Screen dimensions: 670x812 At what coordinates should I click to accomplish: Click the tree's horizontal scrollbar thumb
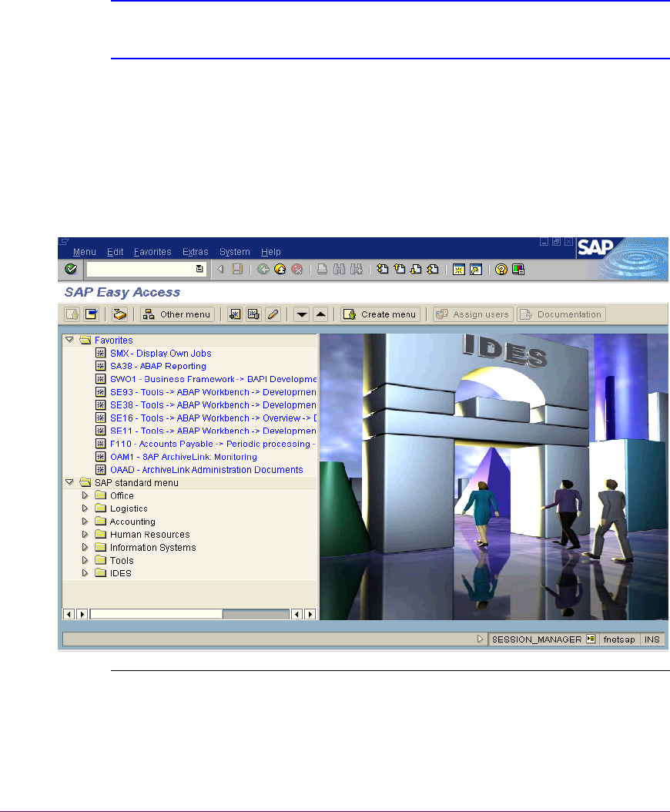click(156, 614)
